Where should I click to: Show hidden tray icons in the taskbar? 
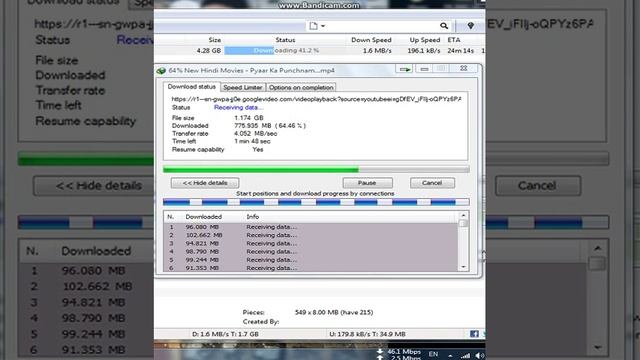[450, 356]
